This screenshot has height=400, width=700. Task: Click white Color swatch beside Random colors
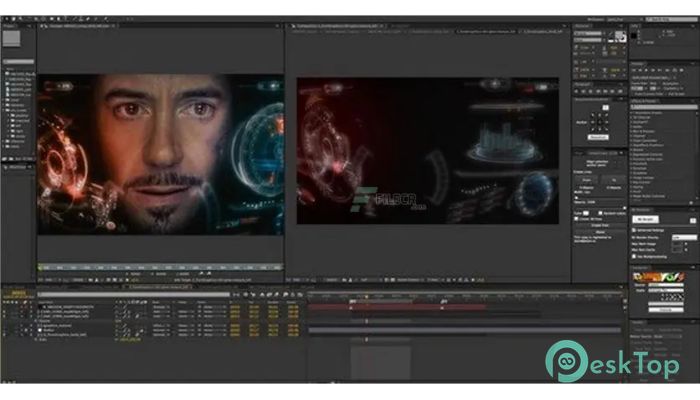[586, 213]
